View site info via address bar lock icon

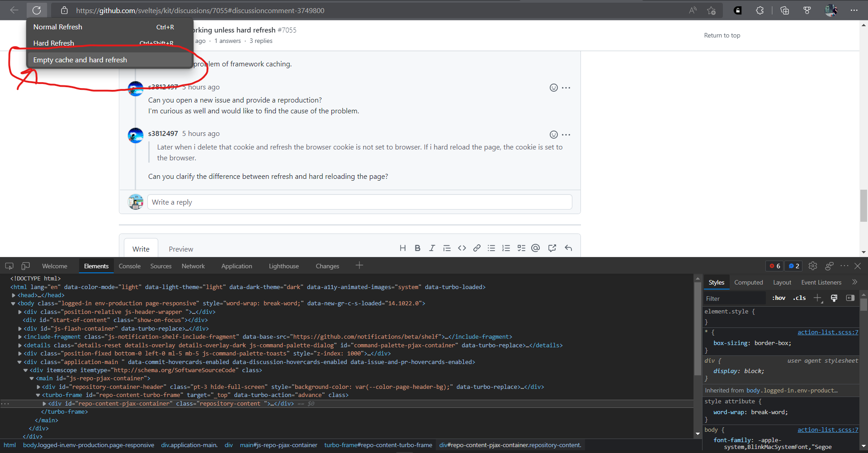[64, 10]
